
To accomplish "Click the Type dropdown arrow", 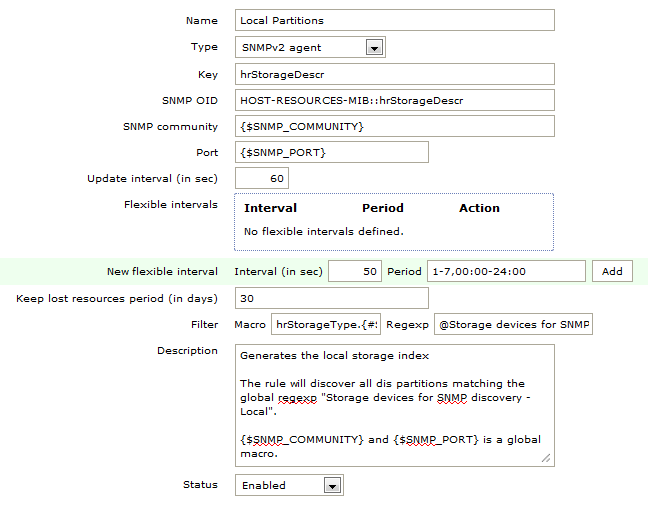I will [x=374, y=47].
